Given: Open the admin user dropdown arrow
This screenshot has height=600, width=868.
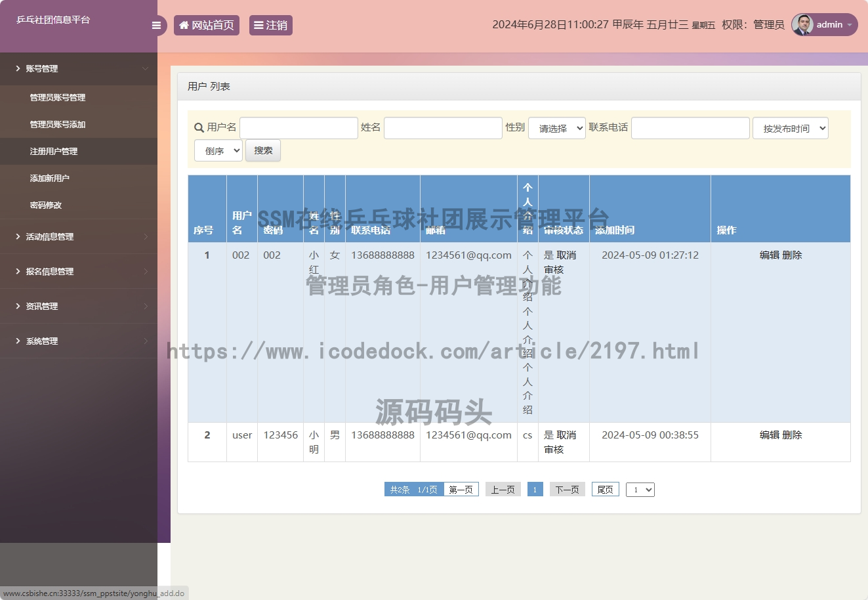Looking at the screenshot, I should 850,25.
